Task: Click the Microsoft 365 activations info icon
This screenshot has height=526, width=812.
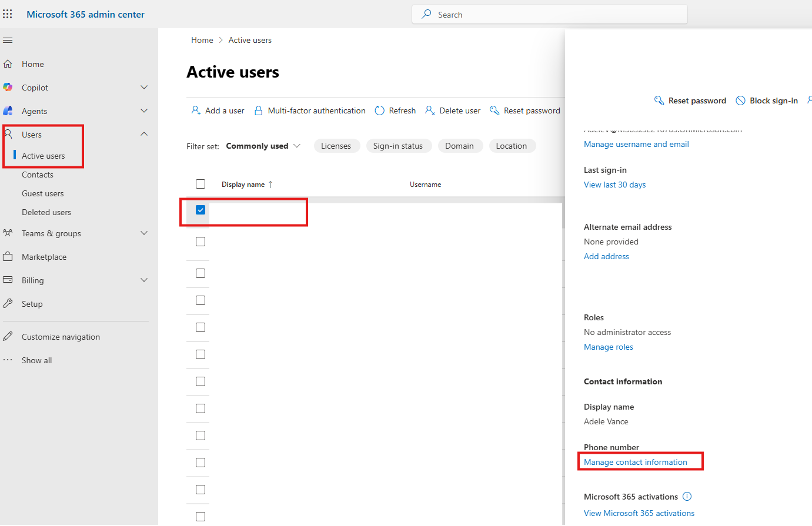Action: [687, 497]
